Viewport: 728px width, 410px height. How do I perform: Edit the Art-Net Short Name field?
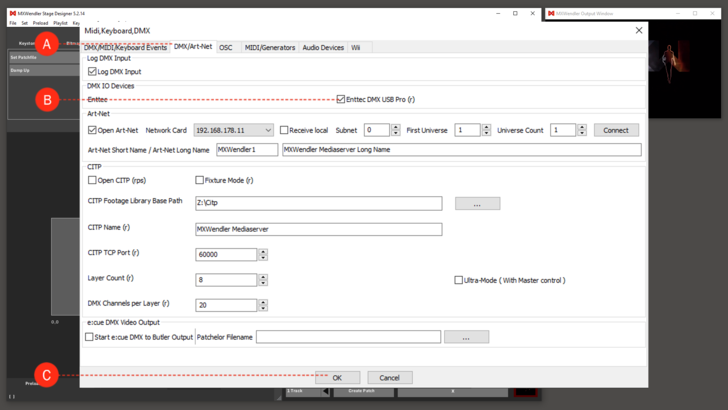click(247, 150)
